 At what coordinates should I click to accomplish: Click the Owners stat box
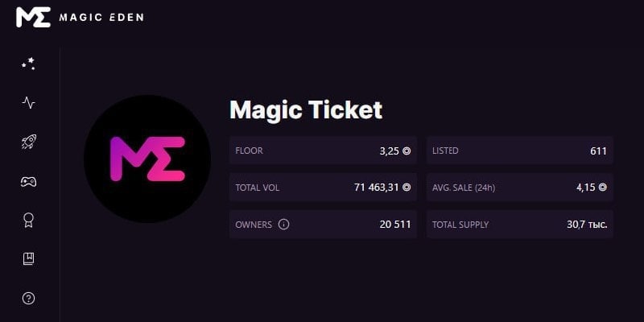point(323,225)
